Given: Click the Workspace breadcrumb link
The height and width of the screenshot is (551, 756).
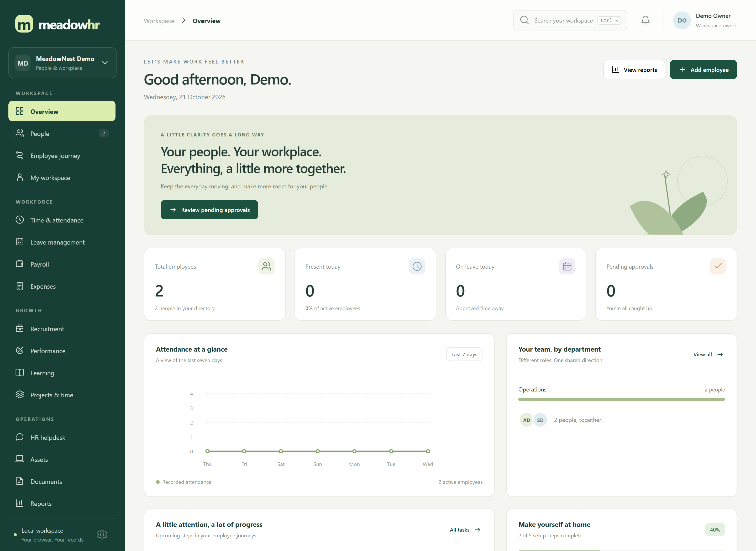Looking at the screenshot, I should [159, 21].
